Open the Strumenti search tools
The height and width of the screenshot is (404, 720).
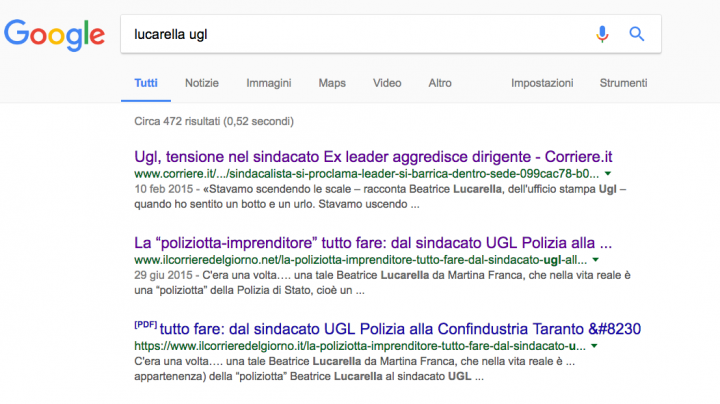click(x=623, y=83)
